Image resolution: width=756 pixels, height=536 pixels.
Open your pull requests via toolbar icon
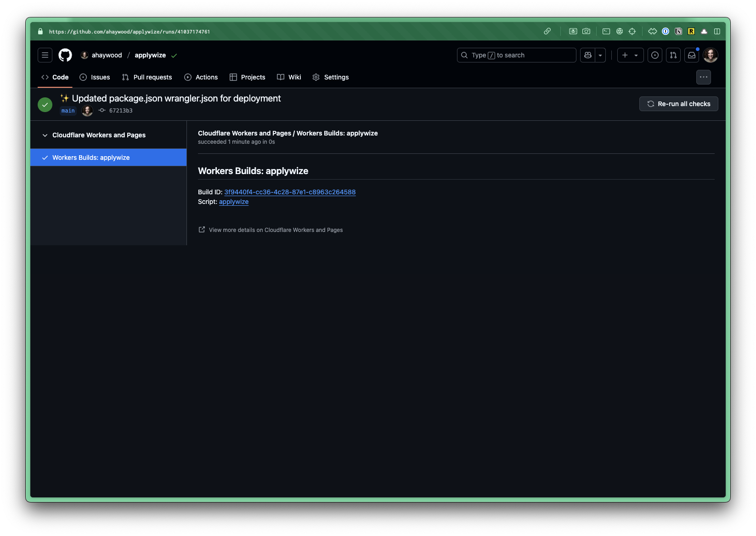pyautogui.click(x=673, y=55)
